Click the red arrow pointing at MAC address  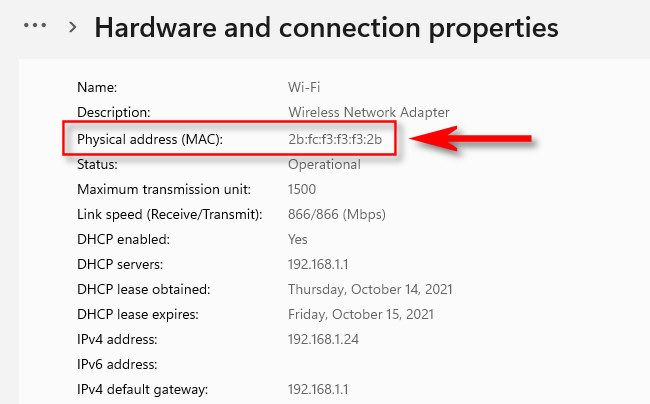coord(470,140)
